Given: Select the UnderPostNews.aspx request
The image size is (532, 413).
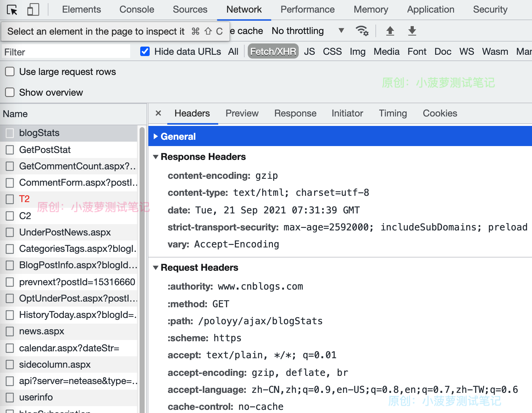Looking at the screenshot, I should [69, 232].
